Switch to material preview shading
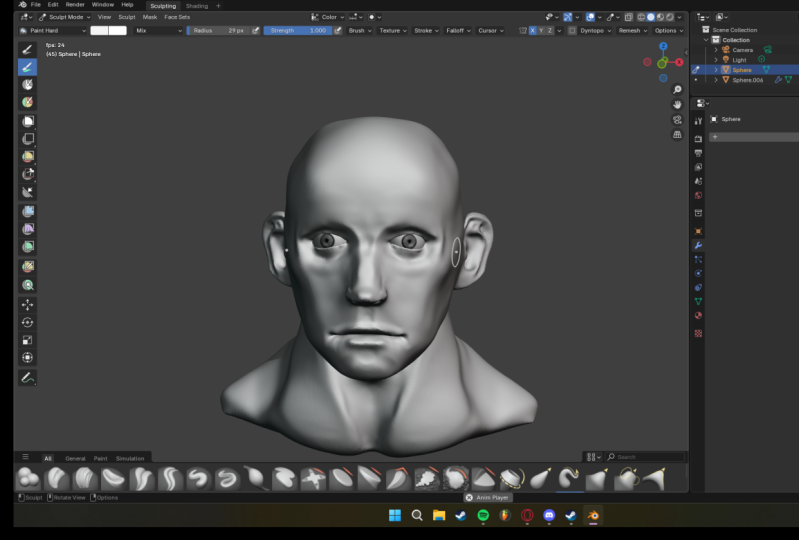 point(660,17)
